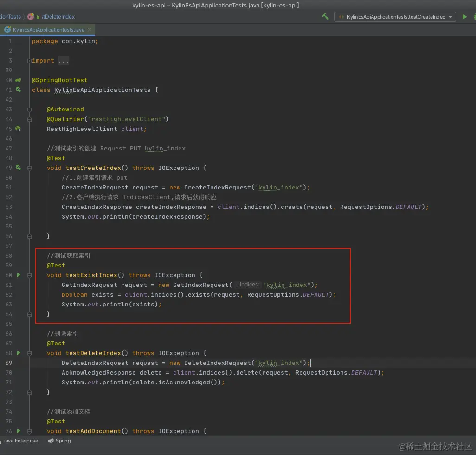Click the testCreateIndex method name
This screenshot has width=476, height=455.
[93, 168]
